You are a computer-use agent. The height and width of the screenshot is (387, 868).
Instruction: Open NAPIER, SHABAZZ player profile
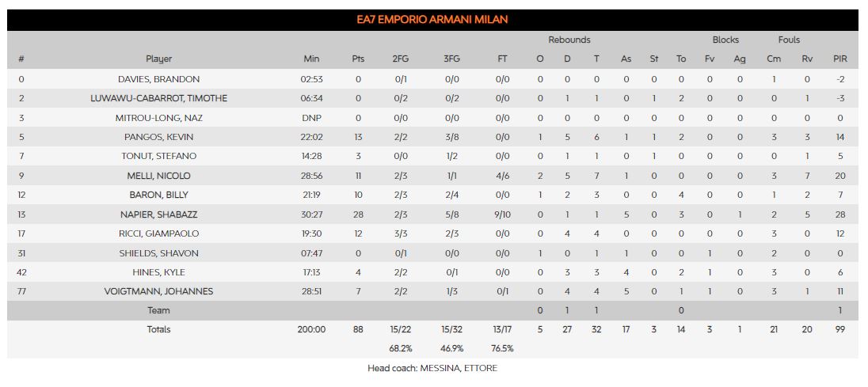tap(159, 214)
